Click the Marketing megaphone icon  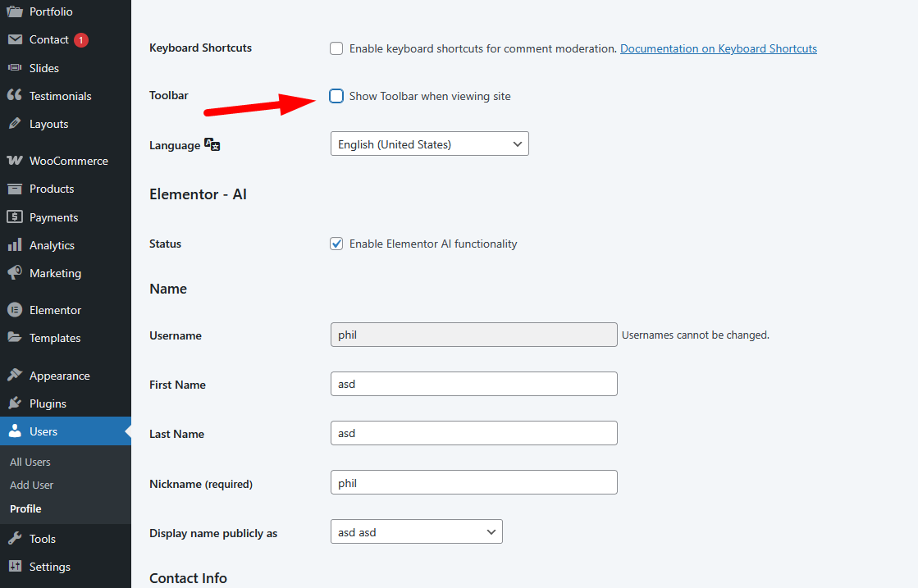15,272
